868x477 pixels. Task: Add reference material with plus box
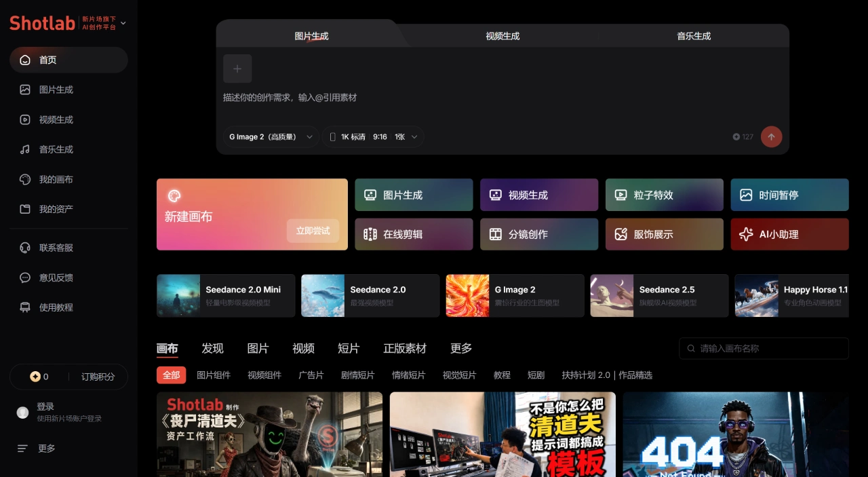coord(237,69)
